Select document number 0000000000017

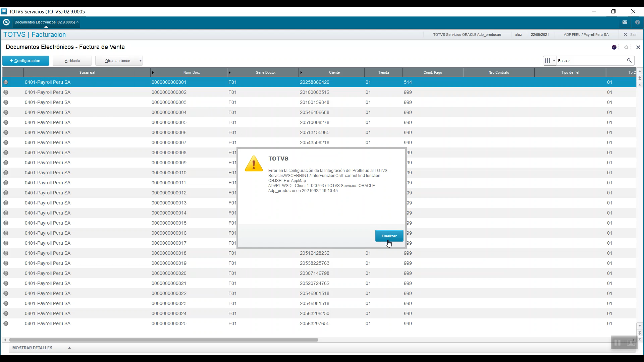coord(169,243)
